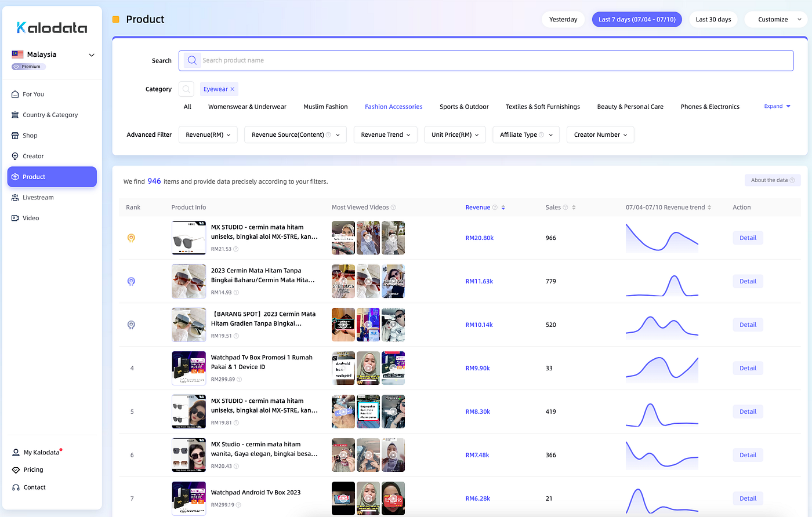Click the About the data button
Image resolution: width=812 pixels, height=517 pixels.
click(x=773, y=180)
